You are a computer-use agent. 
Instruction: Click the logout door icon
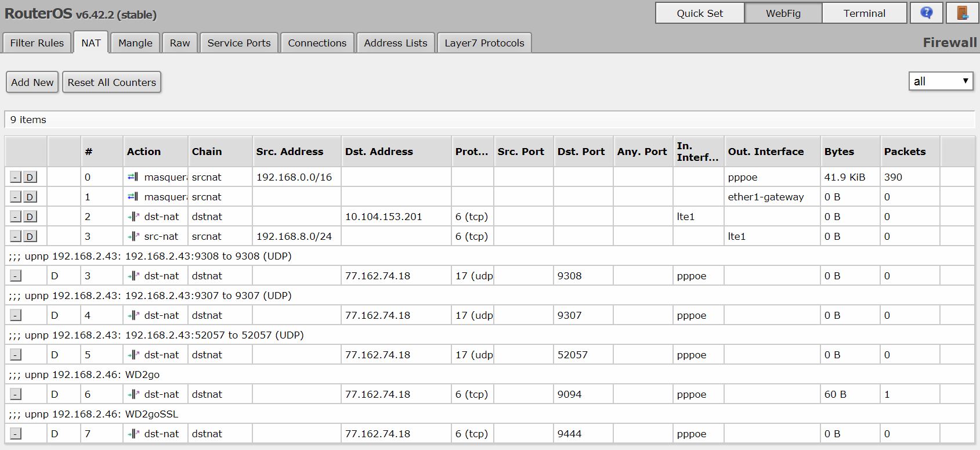[x=963, y=13]
